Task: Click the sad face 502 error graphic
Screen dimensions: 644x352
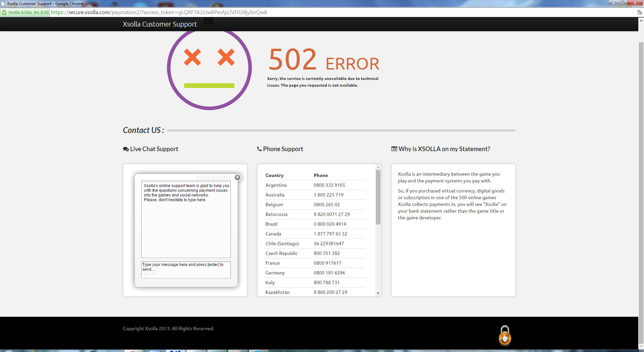Action: tap(209, 71)
